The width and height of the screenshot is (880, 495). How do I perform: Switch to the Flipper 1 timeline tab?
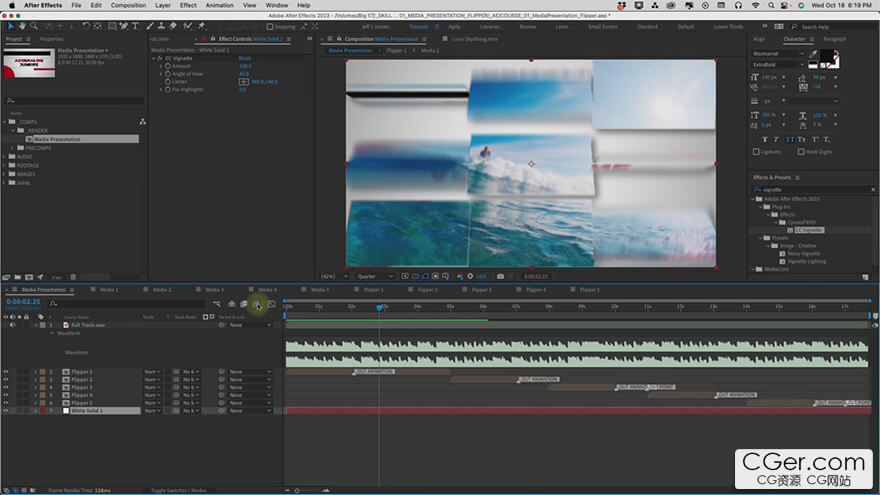(373, 290)
